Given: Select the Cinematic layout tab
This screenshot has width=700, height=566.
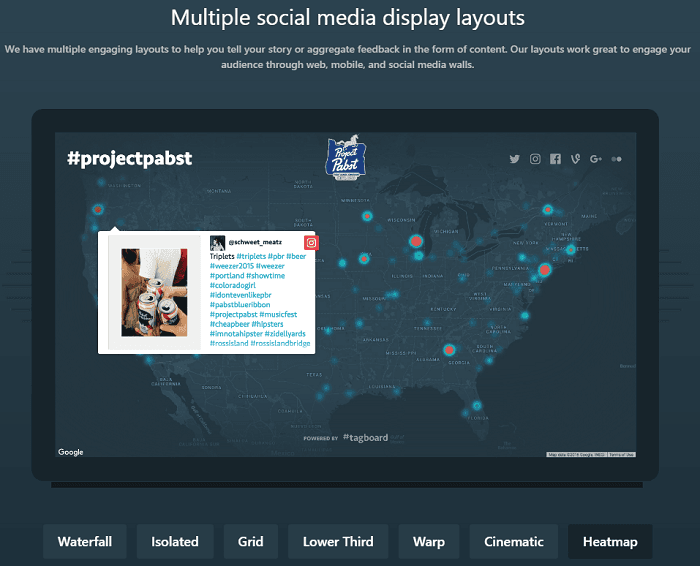Looking at the screenshot, I should pyautogui.click(x=514, y=542).
